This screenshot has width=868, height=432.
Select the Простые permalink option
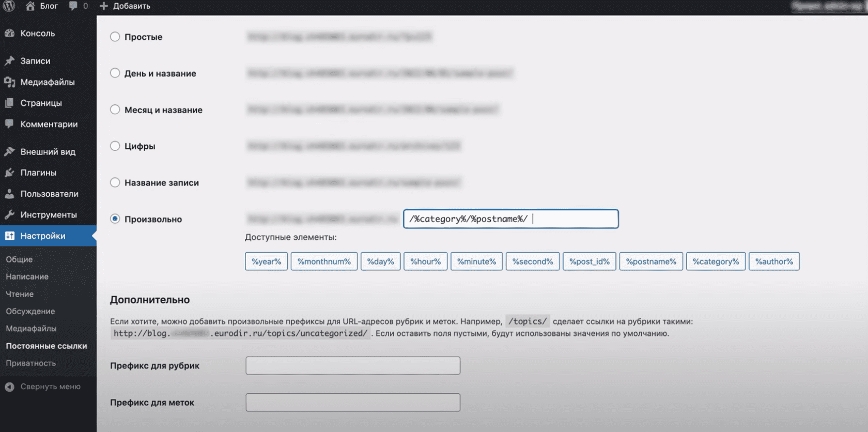point(115,37)
